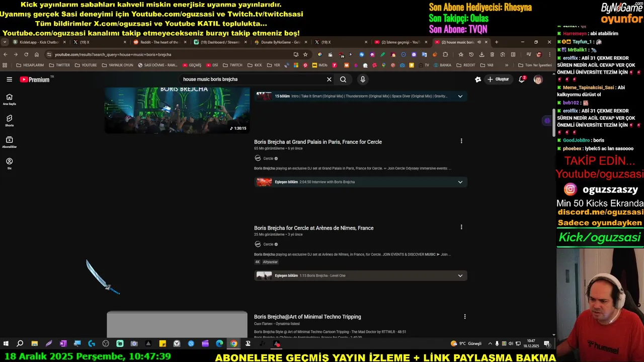Open Windows taskbar search

click(x=20, y=344)
